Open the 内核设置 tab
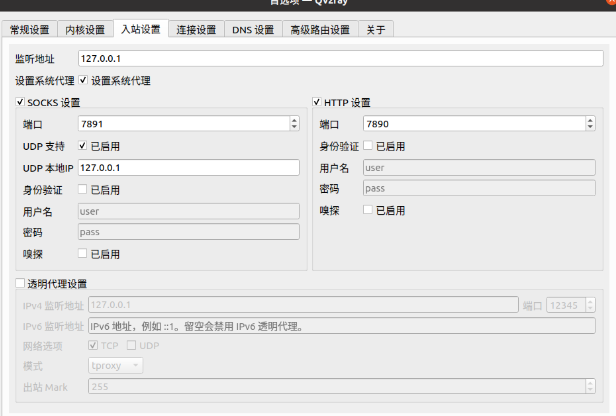The width and height of the screenshot is (616, 416). coord(83,30)
